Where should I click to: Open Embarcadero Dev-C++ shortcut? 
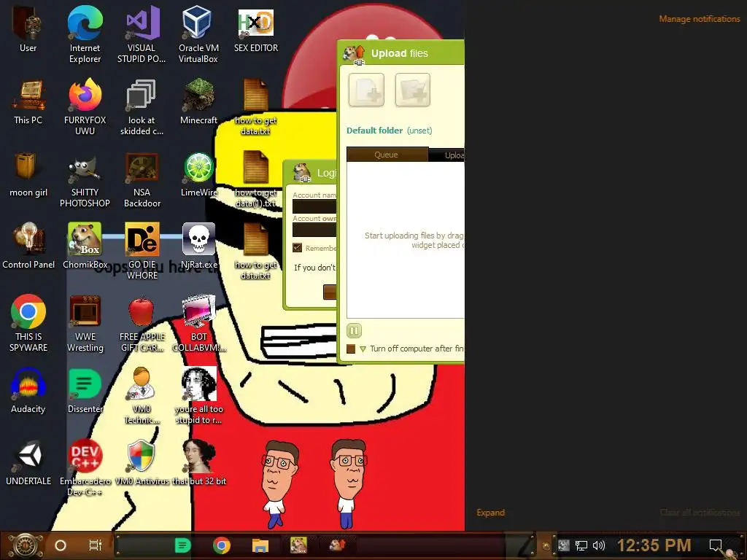pos(85,468)
